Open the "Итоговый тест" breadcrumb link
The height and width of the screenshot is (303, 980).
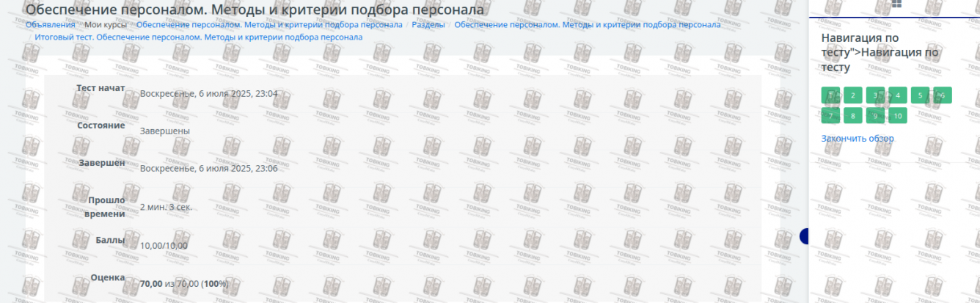click(x=198, y=37)
